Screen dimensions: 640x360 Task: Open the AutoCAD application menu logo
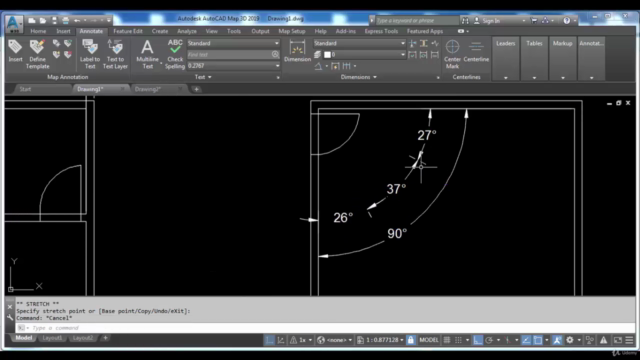click(14, 23)
